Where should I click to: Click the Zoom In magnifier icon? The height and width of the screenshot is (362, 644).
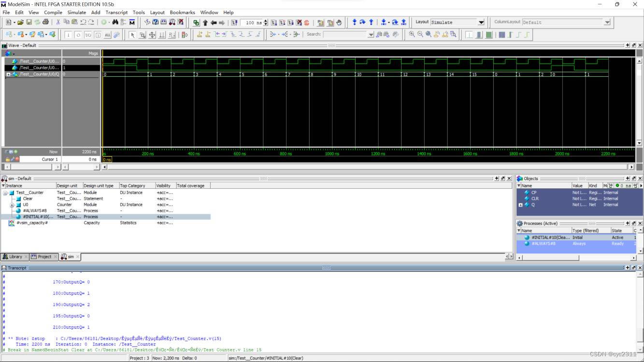pyautogui.click(x=412, y=34)
